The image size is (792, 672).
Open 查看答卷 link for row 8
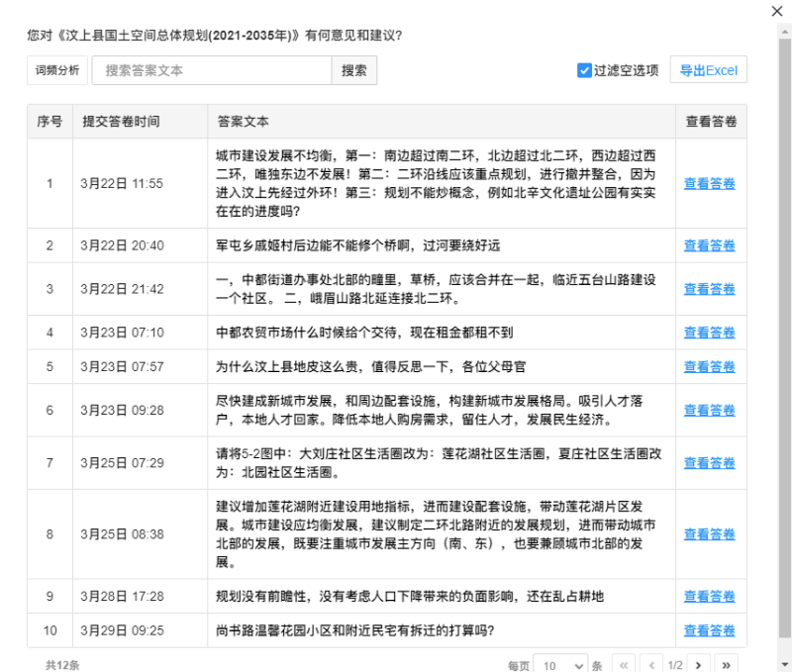[x=709, y=534]
